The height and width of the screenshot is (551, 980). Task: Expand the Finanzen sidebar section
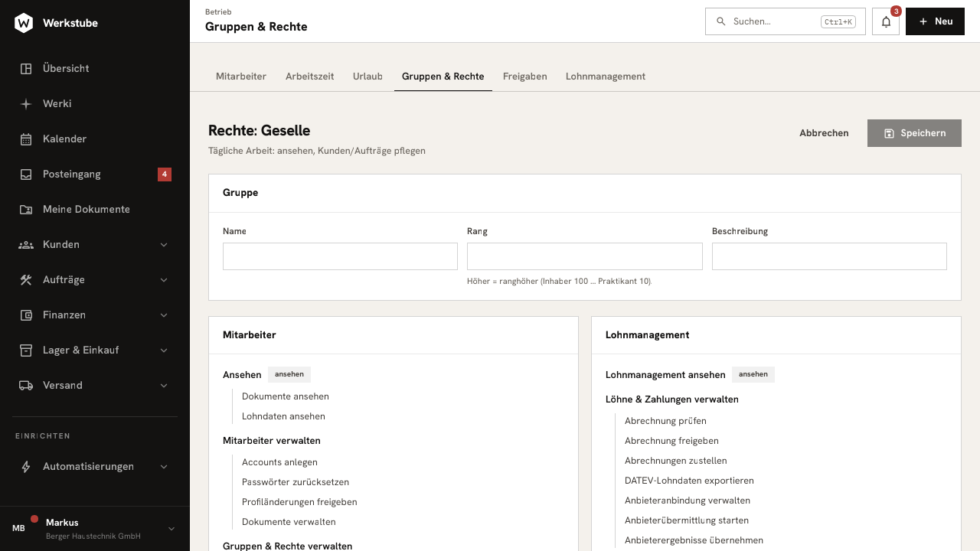[164, 315]
